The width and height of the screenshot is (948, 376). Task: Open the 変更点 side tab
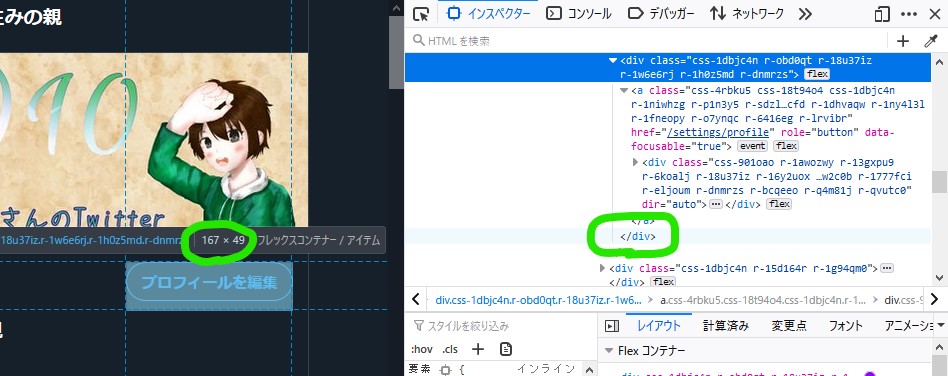coord(788,326)
